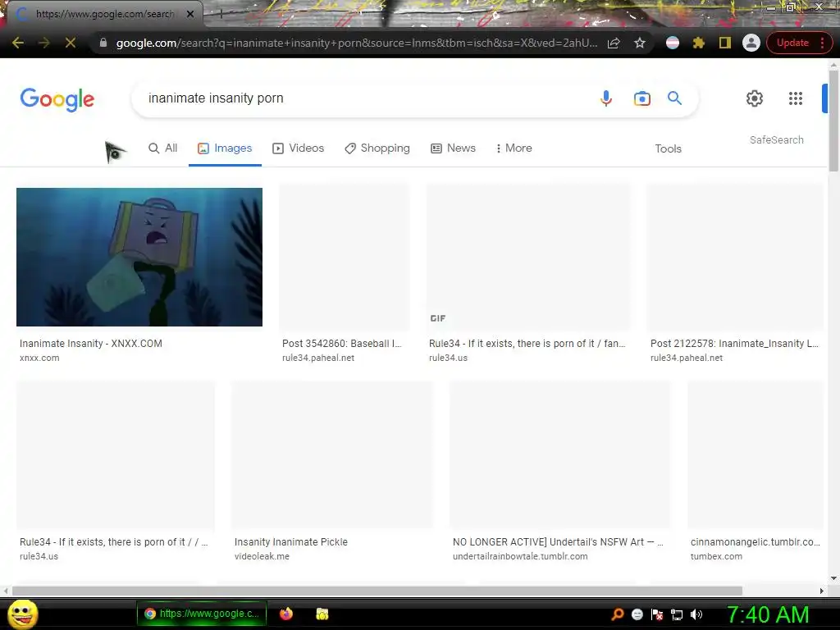
Task: Start voice search with the microphone icon
Action: [x=606, y=98]
